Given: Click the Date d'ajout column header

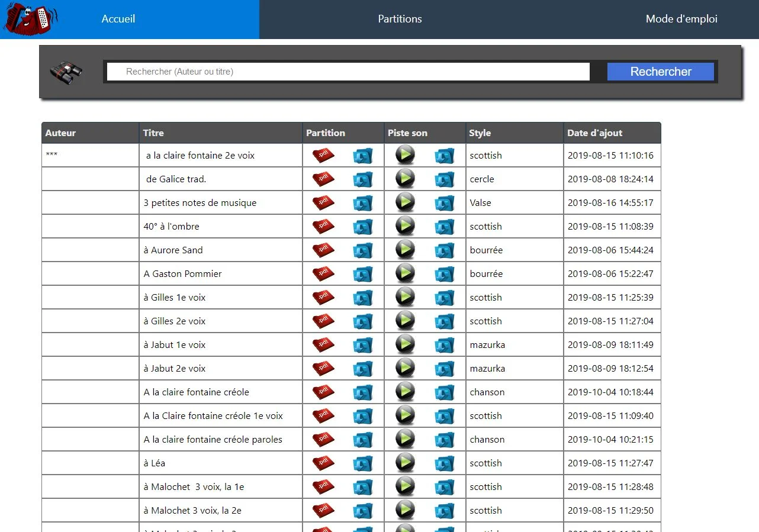Looking at the screenshot, I should coord(594,133).
